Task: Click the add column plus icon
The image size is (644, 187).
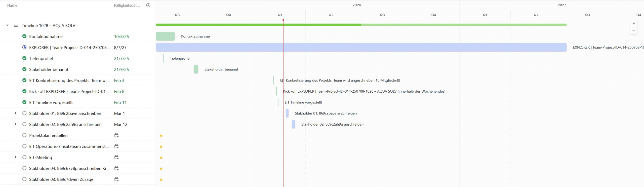Action: click(148, 5)
